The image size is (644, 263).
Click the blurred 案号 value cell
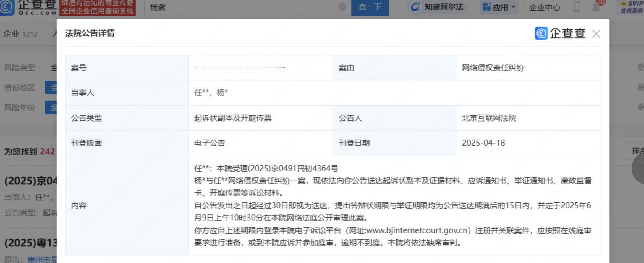(260, 68)
